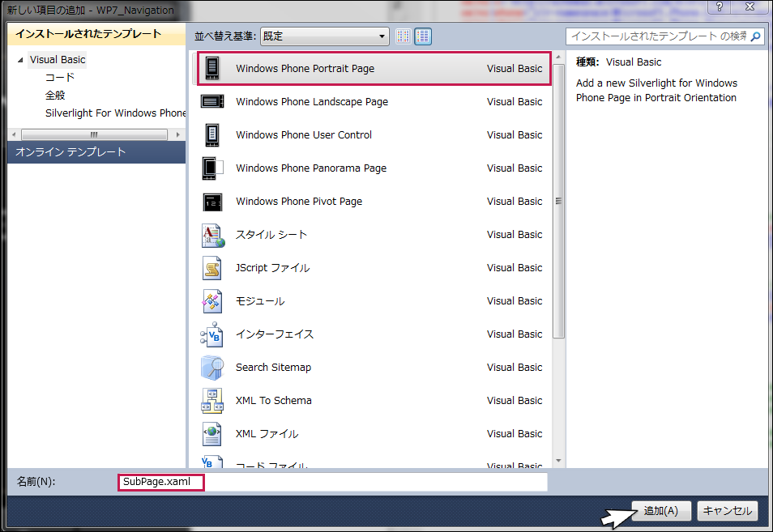The image size is (773, 532).
Task: Collapse the Visual Basic tree node
Action: tap(20, 60)
